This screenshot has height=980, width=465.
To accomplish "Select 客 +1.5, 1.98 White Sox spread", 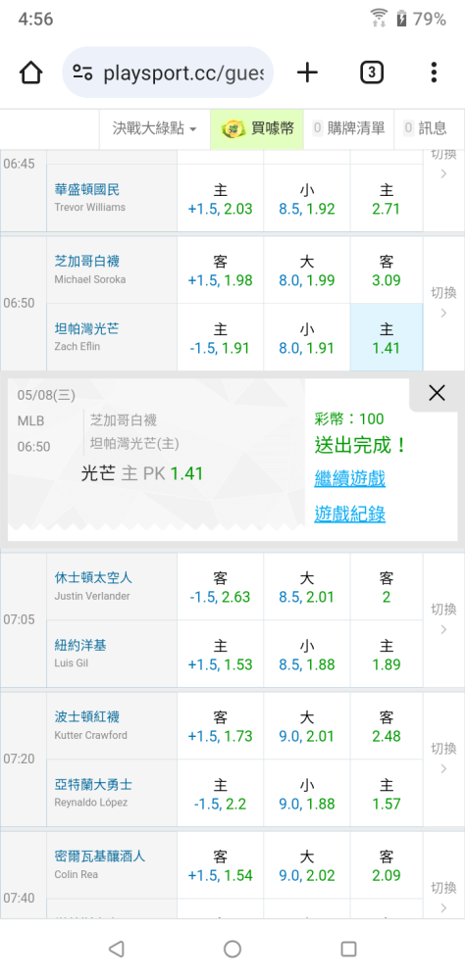I will 221,270.
